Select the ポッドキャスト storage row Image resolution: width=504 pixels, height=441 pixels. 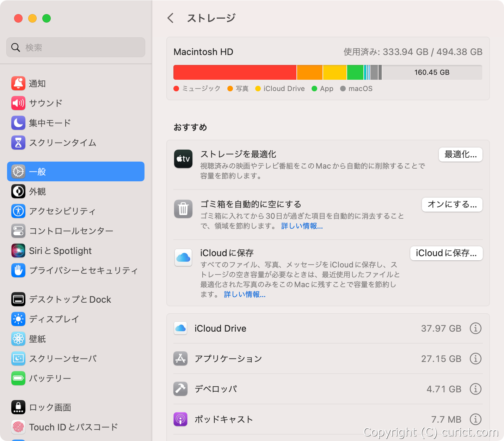[328, 419]
